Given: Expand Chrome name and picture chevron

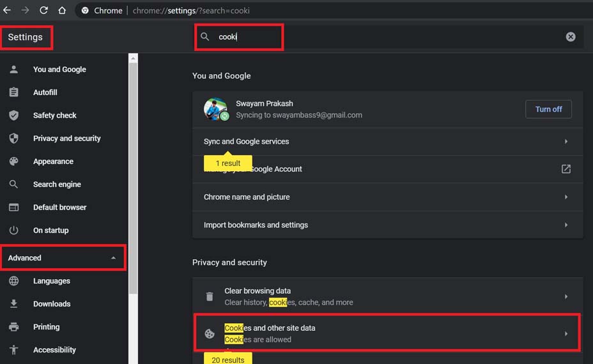Looking at the screenshot, I should click(x=566, y=197).
